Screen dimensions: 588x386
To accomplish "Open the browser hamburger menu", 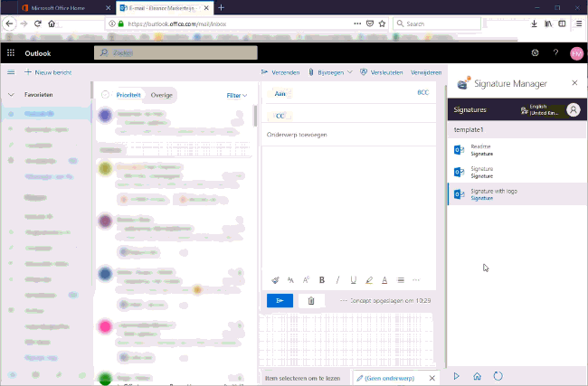I will [x=579, y=24].
